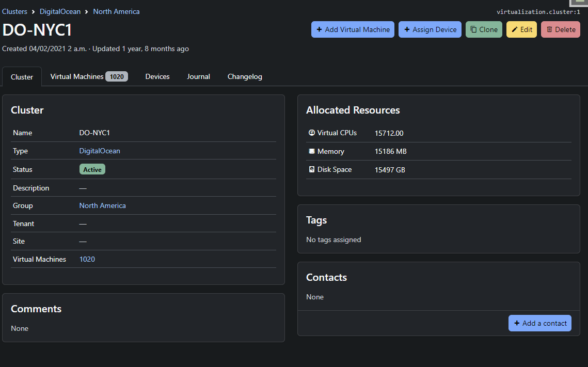Click the Memory icon in Allocated Resources
Screen dimensions: 588x367
click(x=311, y=151)
